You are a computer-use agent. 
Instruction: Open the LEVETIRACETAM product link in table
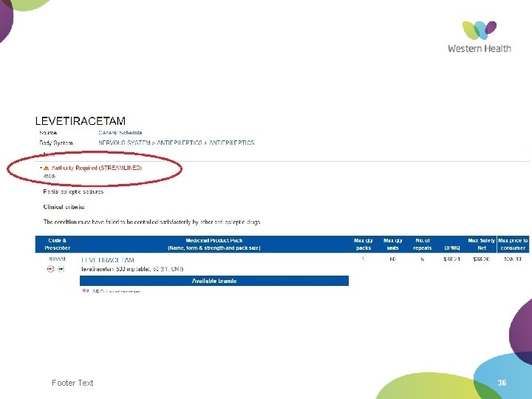click(108, 260)
